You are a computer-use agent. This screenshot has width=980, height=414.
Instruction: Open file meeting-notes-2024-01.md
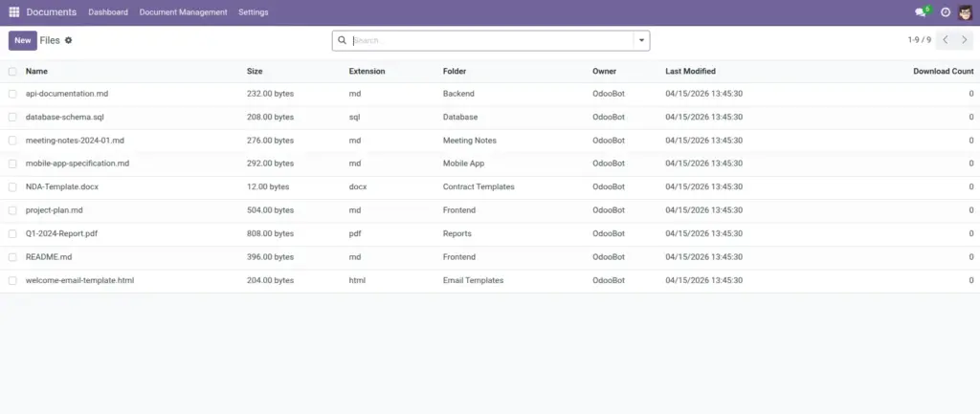tap(75, 141)
